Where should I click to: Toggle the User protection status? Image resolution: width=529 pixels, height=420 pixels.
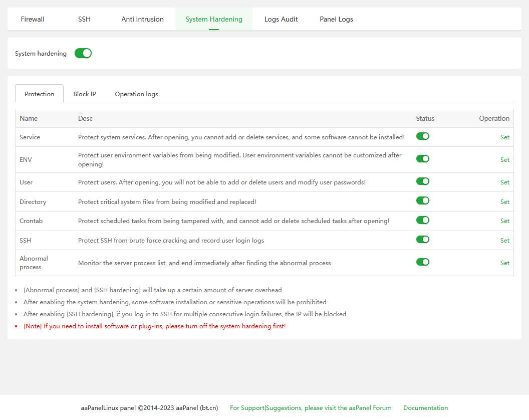click(x=422, y=181)
